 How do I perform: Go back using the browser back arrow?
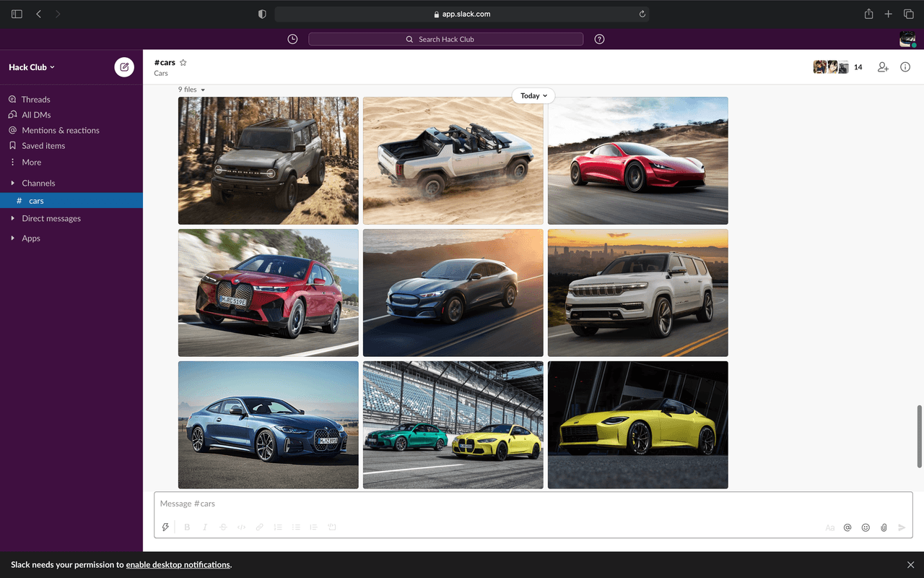pos(39,14)
